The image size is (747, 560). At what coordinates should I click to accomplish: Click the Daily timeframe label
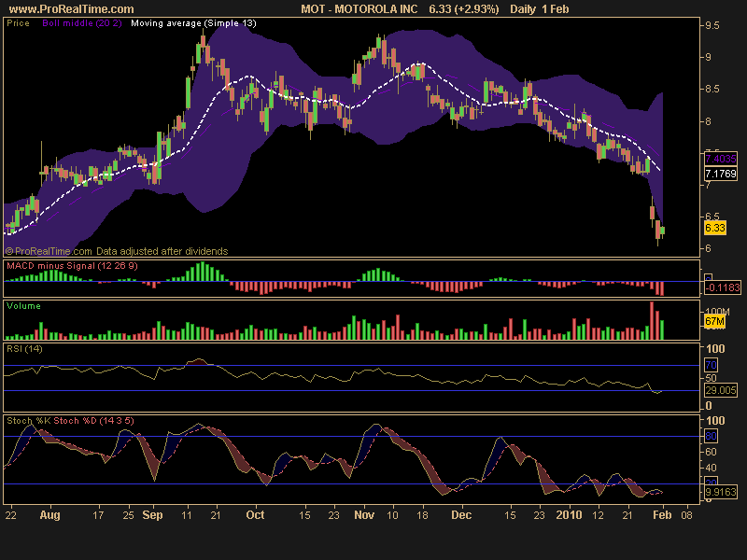[x=523, y=9]
